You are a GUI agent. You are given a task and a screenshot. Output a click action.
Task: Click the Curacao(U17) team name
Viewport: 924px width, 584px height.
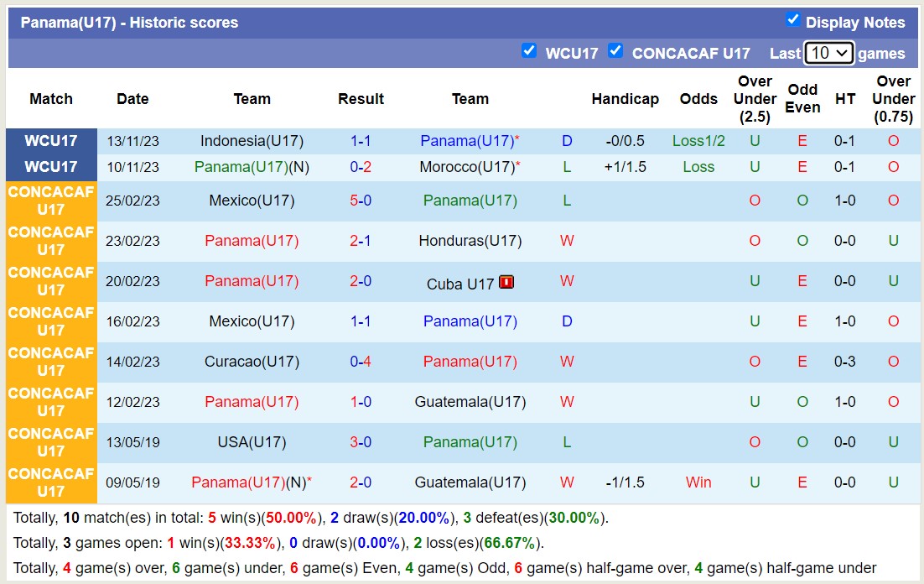coord(252,362)
